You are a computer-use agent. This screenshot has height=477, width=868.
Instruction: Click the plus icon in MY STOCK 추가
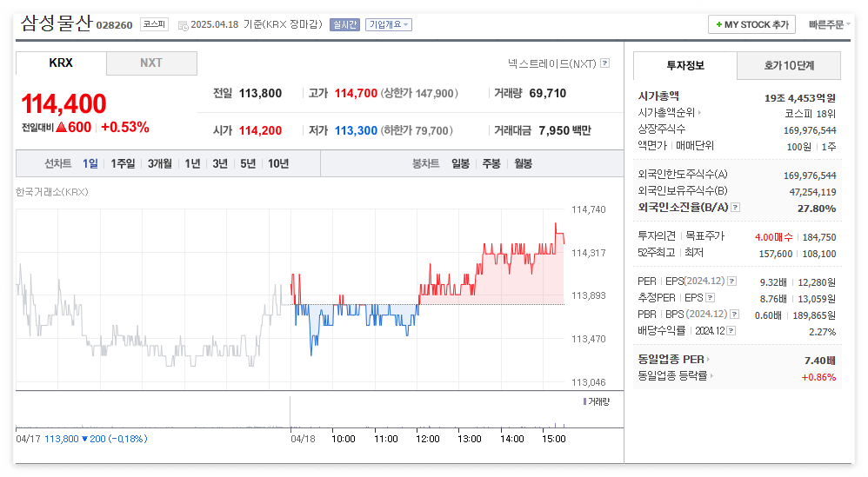tap(718, 25)
